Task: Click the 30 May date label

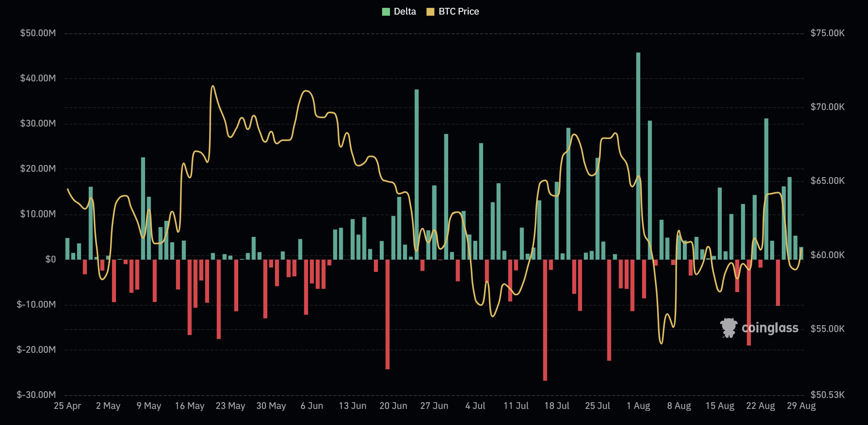Action: [x=271, y=406]
